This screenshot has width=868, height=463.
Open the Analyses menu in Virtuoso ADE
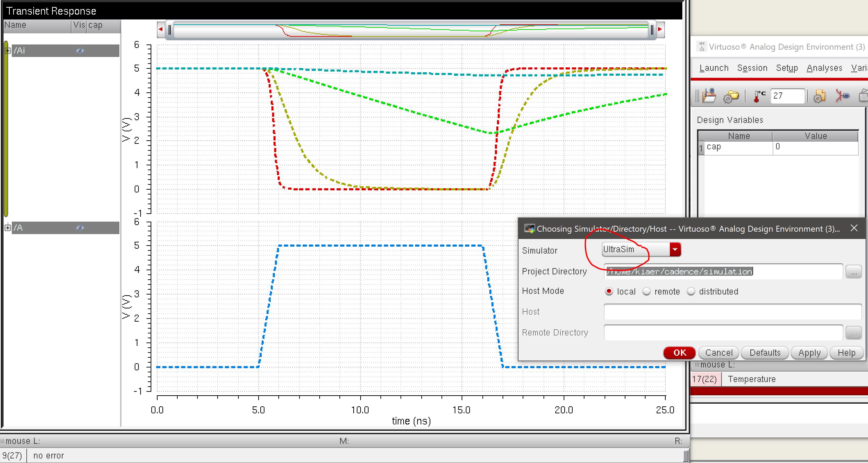(824, 68)
